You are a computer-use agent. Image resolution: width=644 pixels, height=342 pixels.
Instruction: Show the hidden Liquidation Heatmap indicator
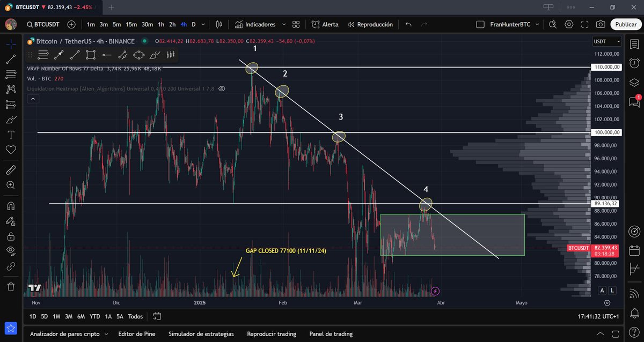click(x=222, y=88)
